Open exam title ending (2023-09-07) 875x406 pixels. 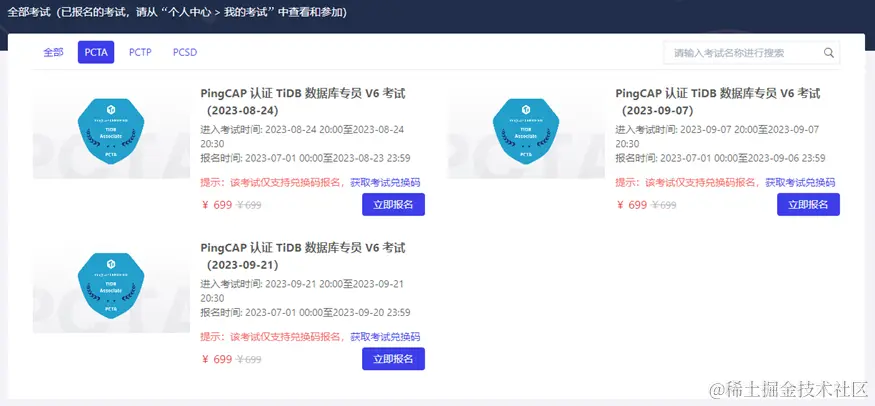[x=718, y=102]
